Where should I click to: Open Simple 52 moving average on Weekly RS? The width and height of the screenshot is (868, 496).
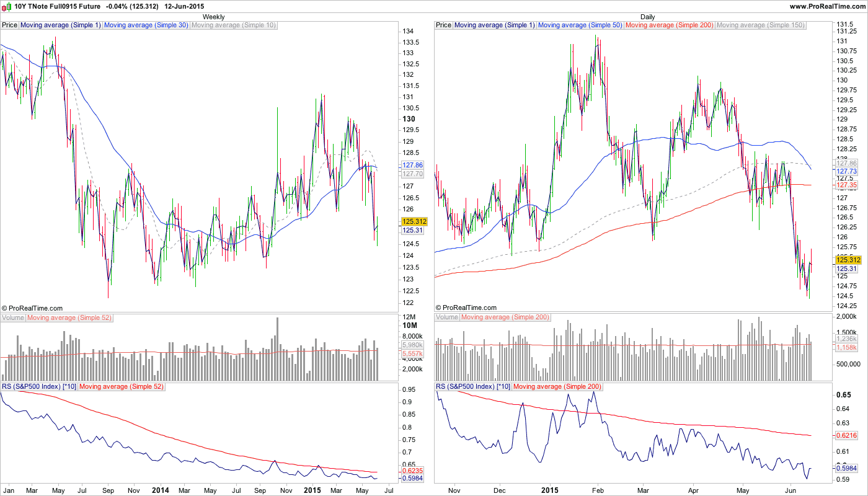pos(122,386)
